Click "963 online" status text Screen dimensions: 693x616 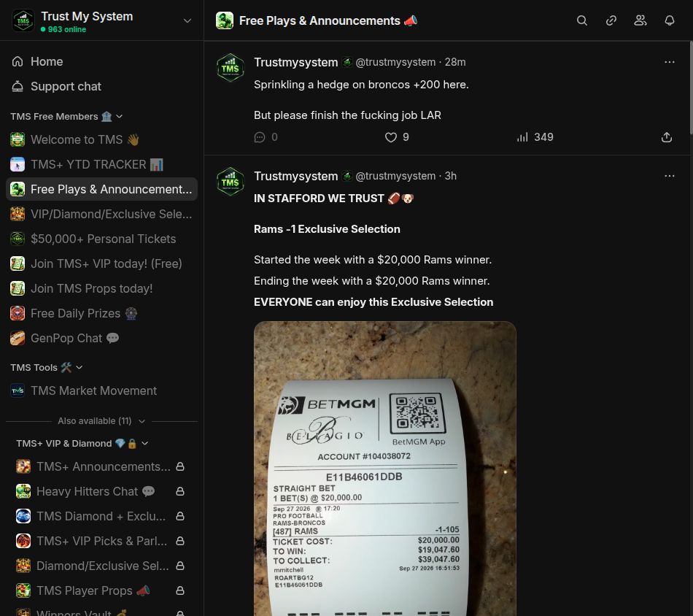tap(66, 29)
